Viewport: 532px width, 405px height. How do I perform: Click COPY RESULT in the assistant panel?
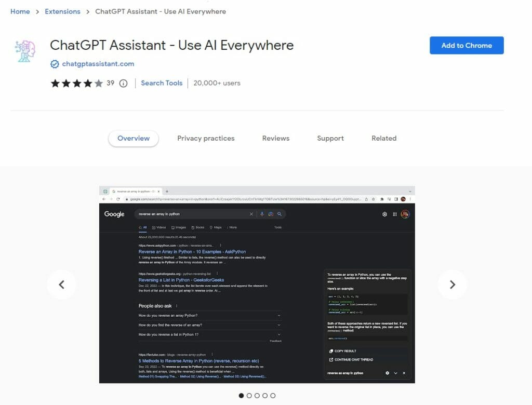click(x=343, y=351)
